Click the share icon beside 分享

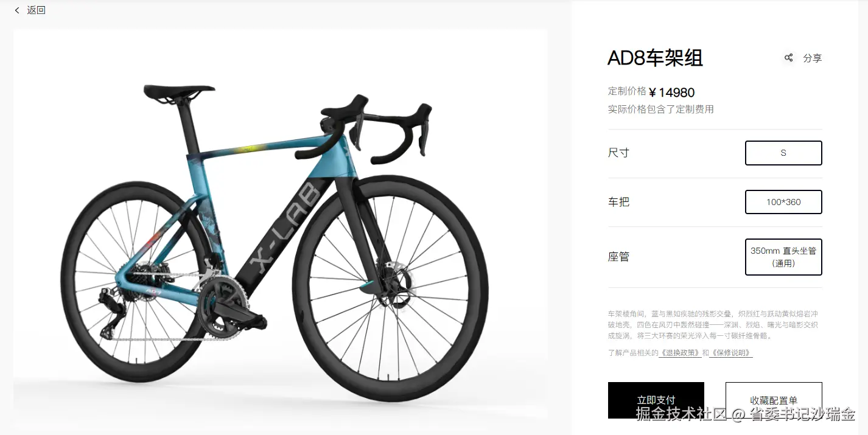(789, 58)
